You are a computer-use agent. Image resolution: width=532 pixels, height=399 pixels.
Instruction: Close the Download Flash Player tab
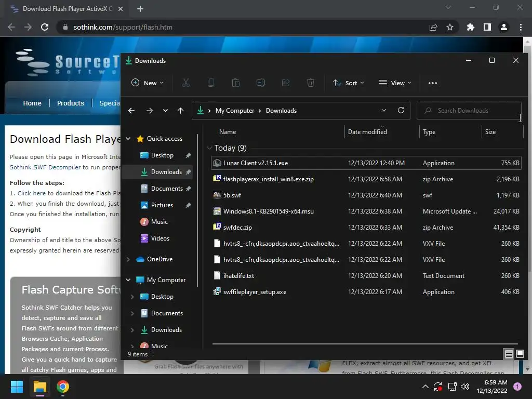tap(121, 9)
